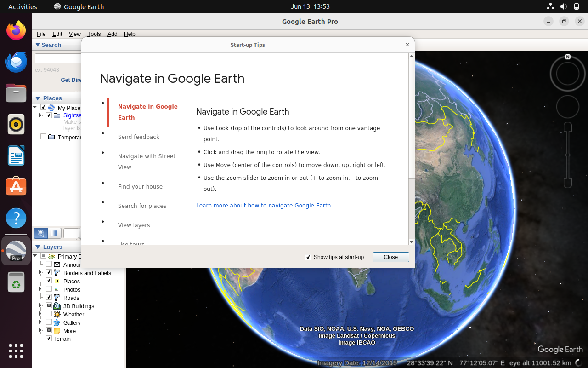
Task: Click the tips dialog scroll-down arrow
Action: pyautogui.click(x=411, y=242)
